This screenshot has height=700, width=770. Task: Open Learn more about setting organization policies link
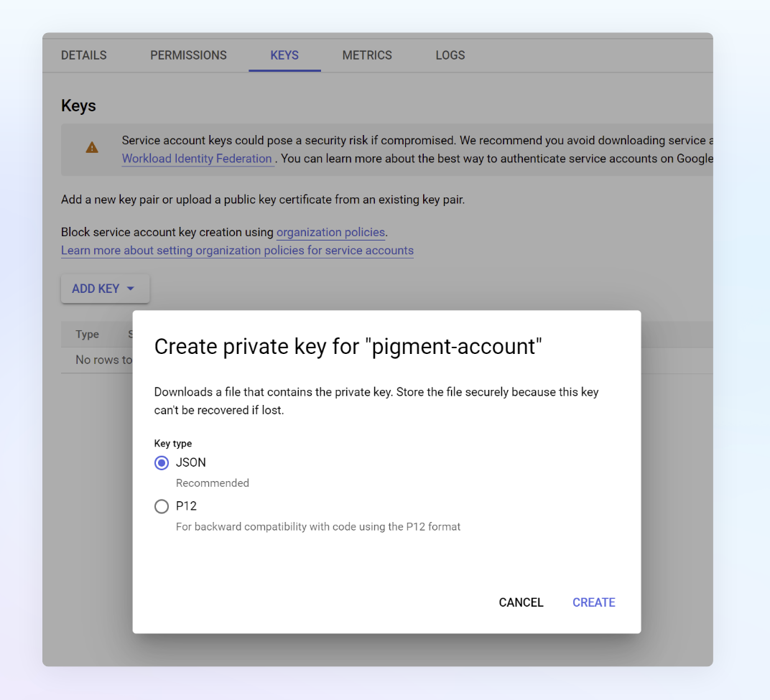tap(237, 251)
